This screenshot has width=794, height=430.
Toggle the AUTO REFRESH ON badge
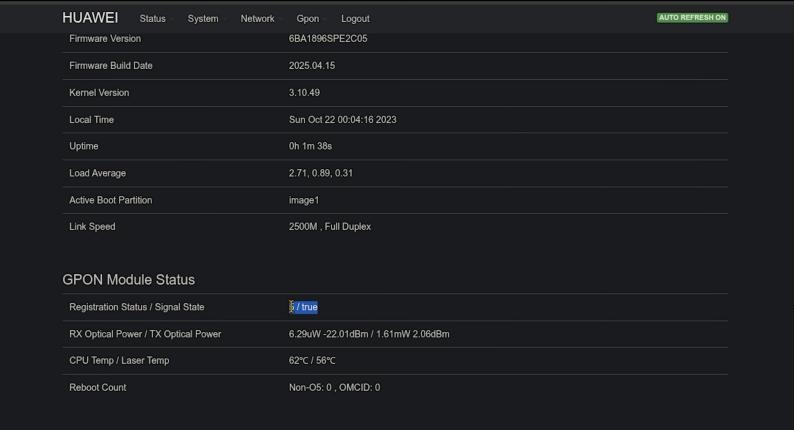[692, 18]
